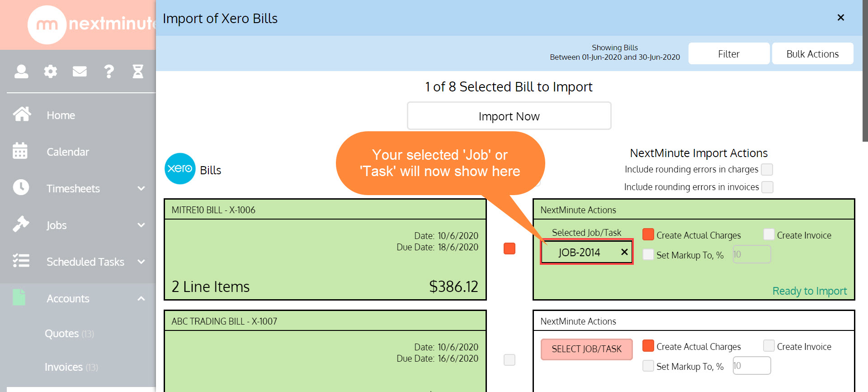Open Bulk Actions
The image size is (868, 392).
coord(812,54)
